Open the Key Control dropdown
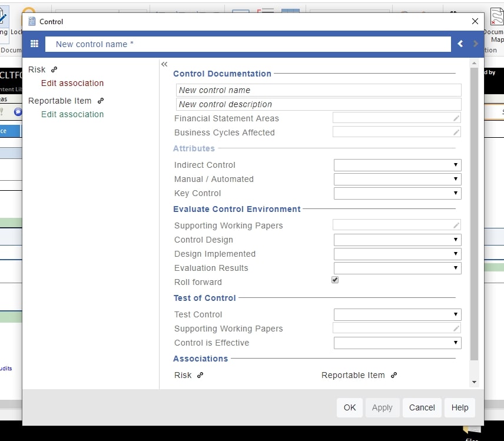This screenshot has width=504, height=441. click(x=397, y=193)
